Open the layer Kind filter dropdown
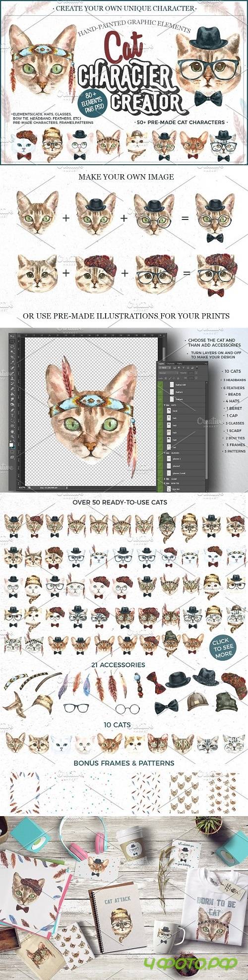248x980 pixels. click(x=165, y=368)
